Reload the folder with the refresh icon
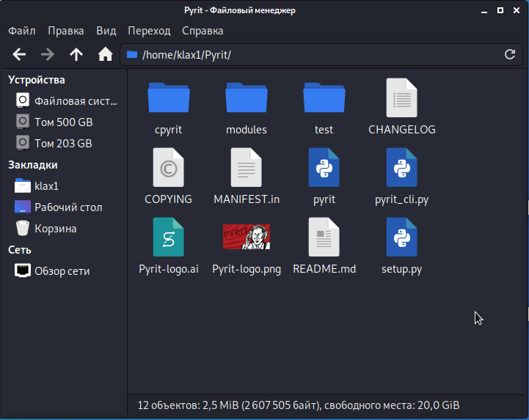529x420 pixels. [x=510, y=54]
